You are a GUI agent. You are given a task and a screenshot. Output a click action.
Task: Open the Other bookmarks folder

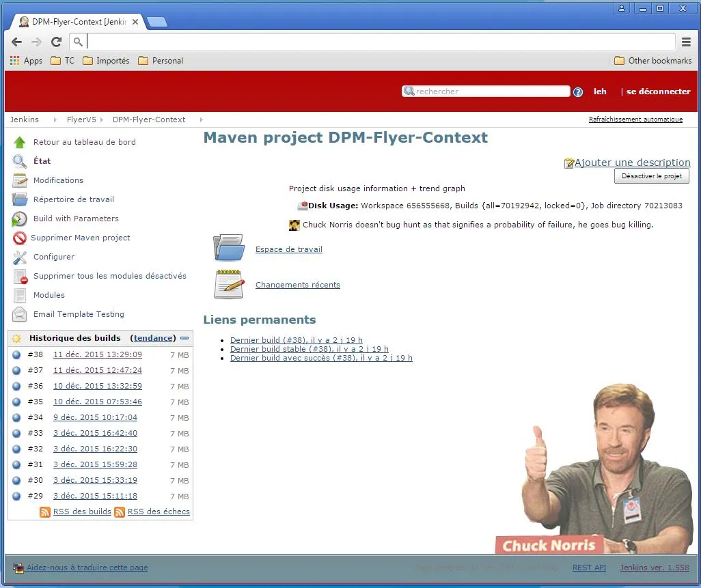click(652, 61)
